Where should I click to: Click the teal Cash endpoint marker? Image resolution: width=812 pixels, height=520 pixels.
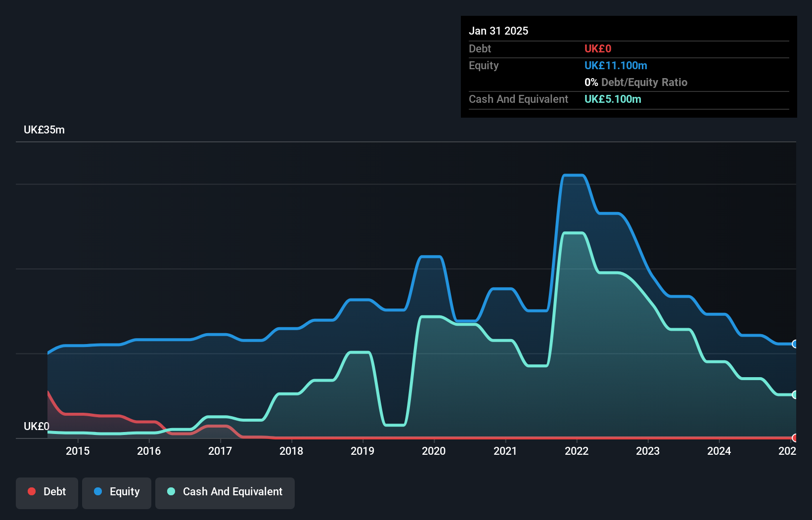(x=795, y=394)
